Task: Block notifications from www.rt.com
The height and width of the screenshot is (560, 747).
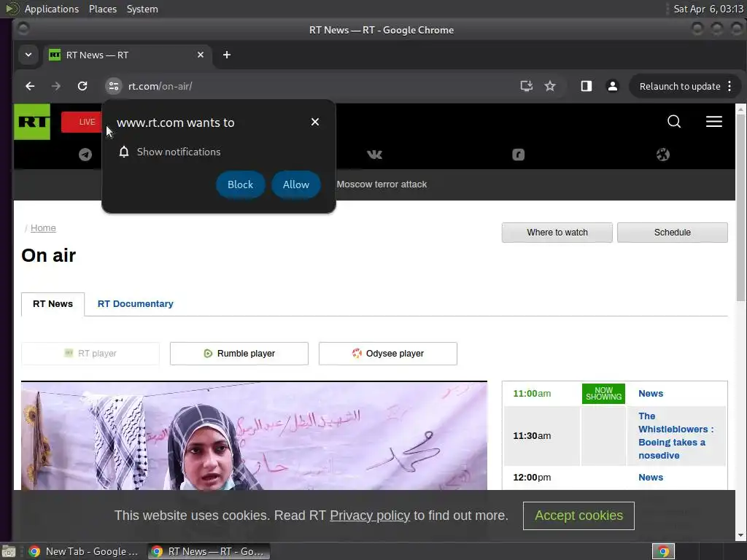Action: [x=240, y=184]
